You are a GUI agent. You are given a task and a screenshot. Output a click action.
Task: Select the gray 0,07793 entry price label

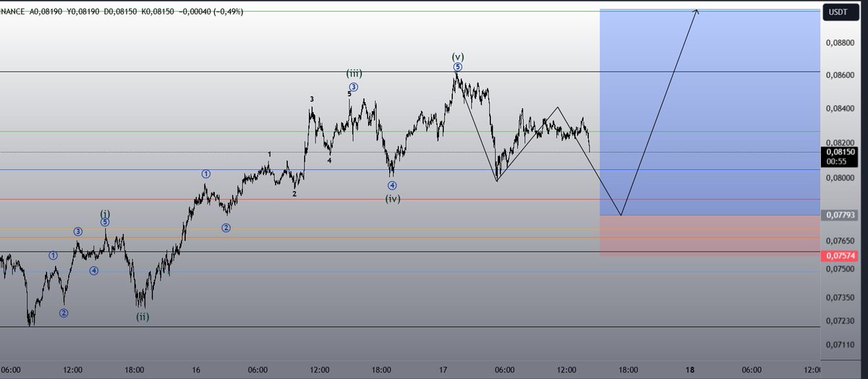click(842, 215)
